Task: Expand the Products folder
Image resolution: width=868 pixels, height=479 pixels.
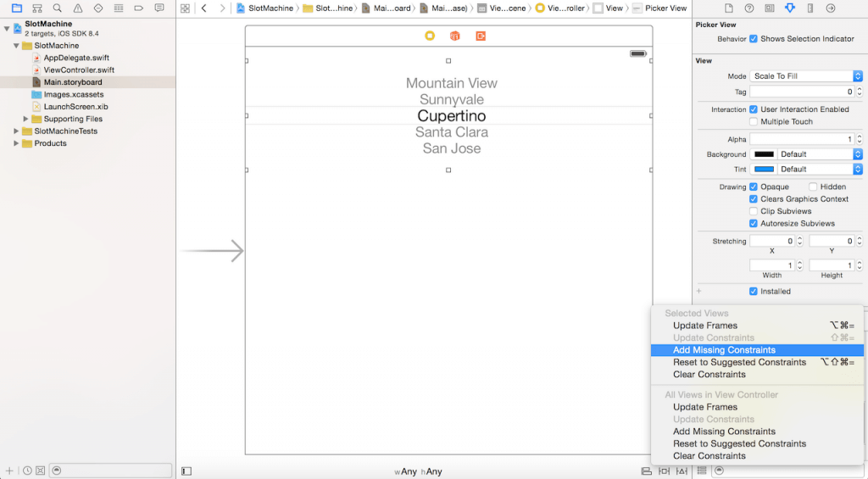Action: coord(16,143)
